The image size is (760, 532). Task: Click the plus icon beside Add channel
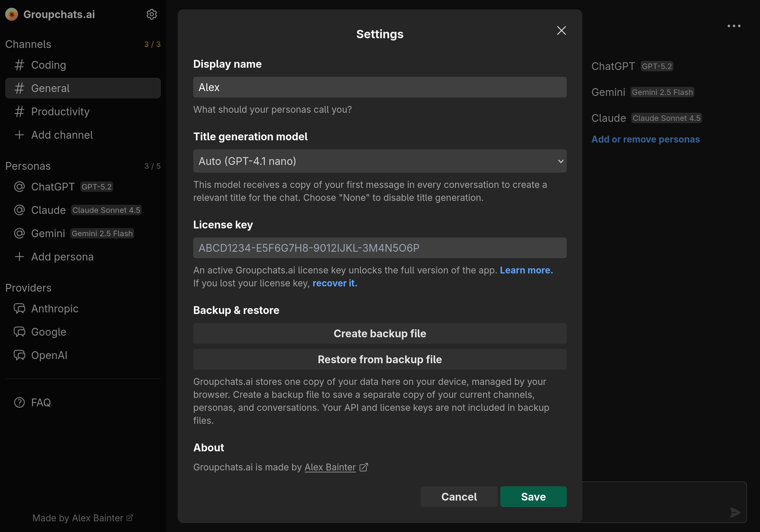point(19,135)
